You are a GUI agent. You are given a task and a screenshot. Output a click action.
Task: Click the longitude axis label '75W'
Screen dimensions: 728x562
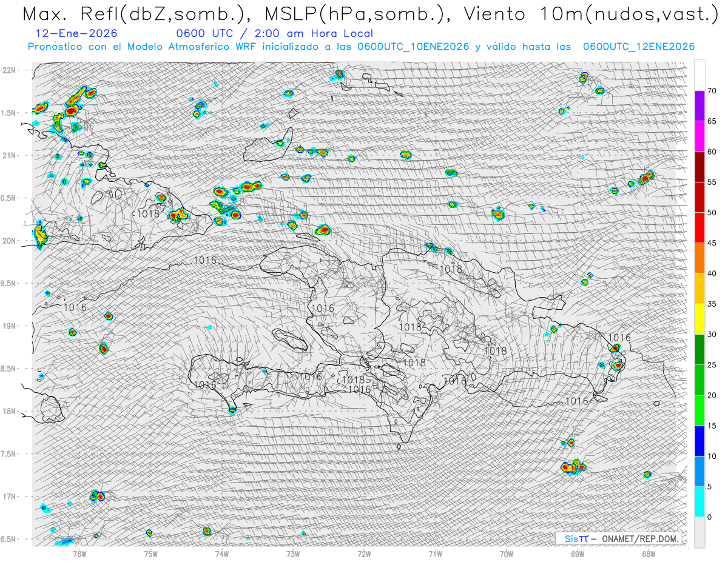pyautogui.click(x=151, y=554)
